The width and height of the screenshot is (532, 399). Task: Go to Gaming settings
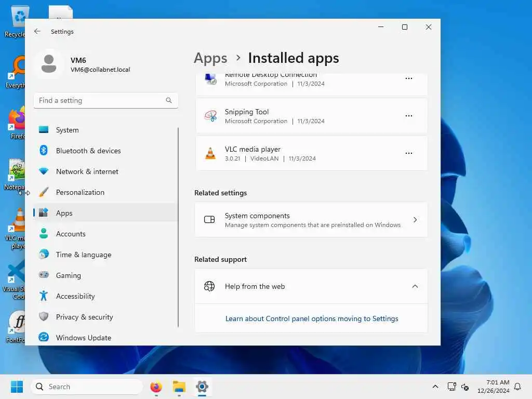105,275
